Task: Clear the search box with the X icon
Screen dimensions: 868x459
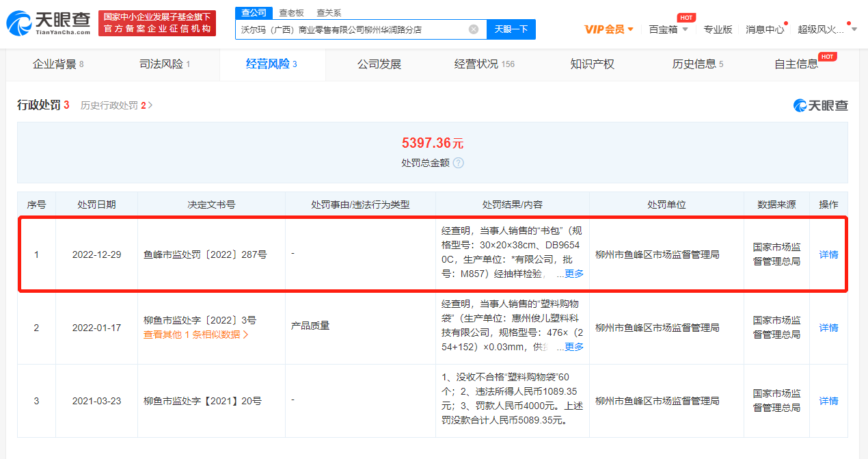Action: (x=473, y=29)
